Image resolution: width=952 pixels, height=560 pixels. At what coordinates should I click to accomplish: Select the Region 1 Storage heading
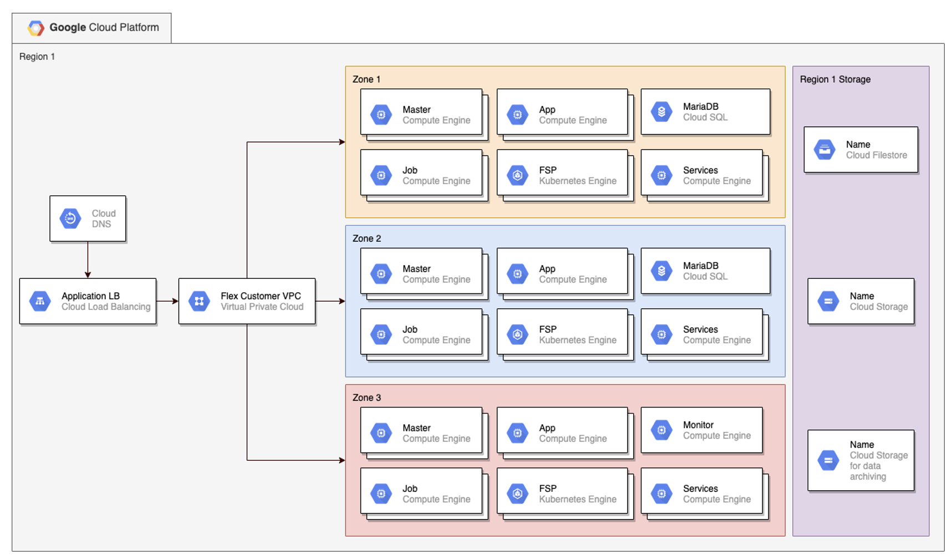coord(835,79)
